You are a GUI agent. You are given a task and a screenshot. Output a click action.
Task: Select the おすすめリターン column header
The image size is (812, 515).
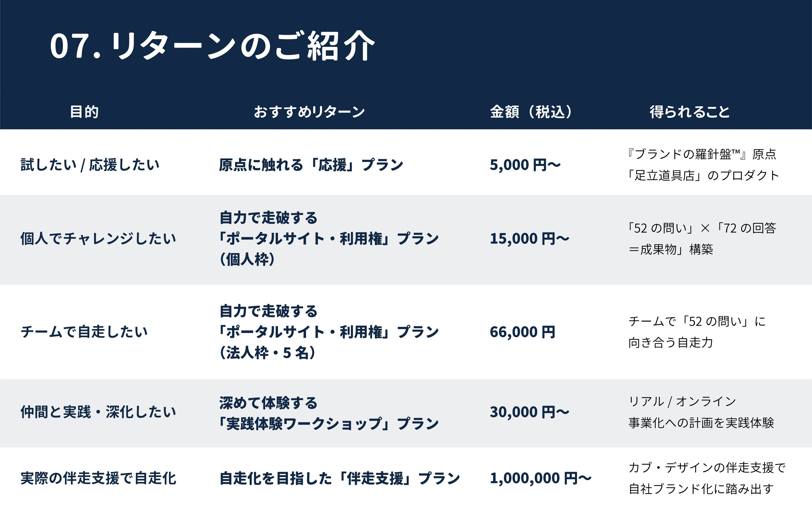pyautogui.click(x=309, y=112)
